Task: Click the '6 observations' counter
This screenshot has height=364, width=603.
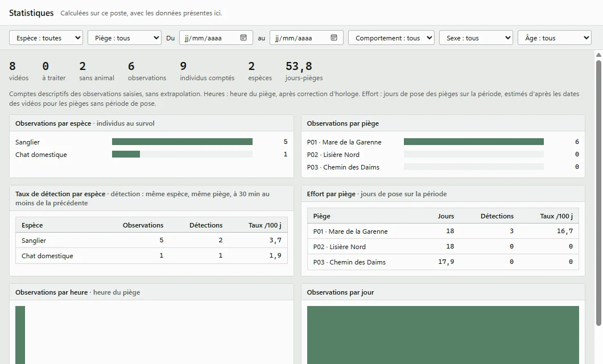Action: click(147, 72)
